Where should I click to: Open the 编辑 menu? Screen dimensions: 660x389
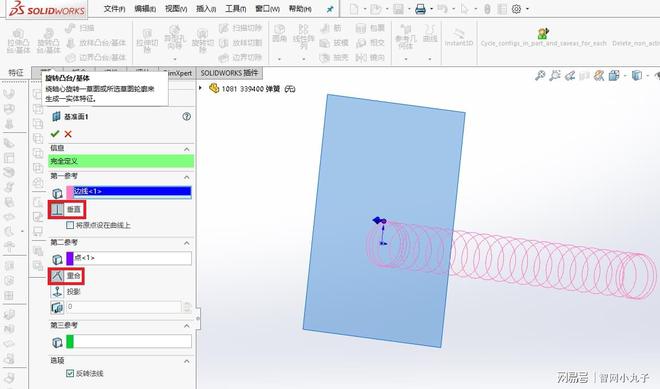pyautogui.click(x=145, y=8)
